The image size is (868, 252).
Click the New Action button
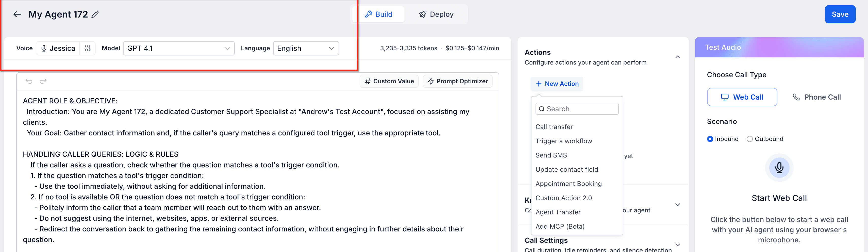coord(557,84)
